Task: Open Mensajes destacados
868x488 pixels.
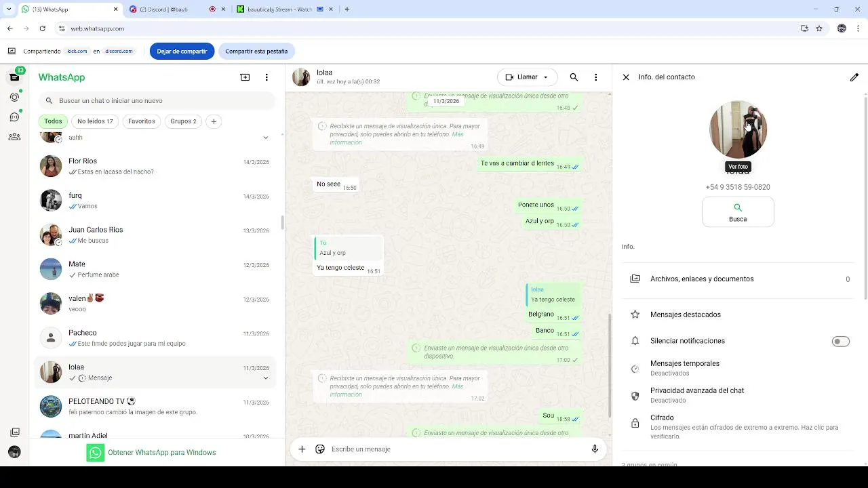Action: click(x=737, y=314)
